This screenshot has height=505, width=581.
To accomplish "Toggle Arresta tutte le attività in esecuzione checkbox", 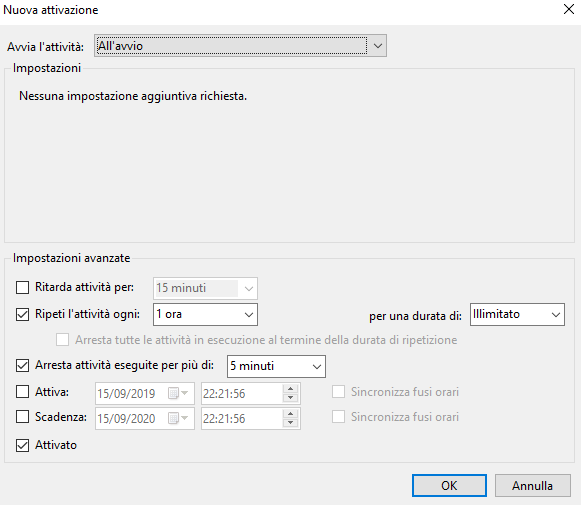I will pyautogui.click(x=62, y=340).
